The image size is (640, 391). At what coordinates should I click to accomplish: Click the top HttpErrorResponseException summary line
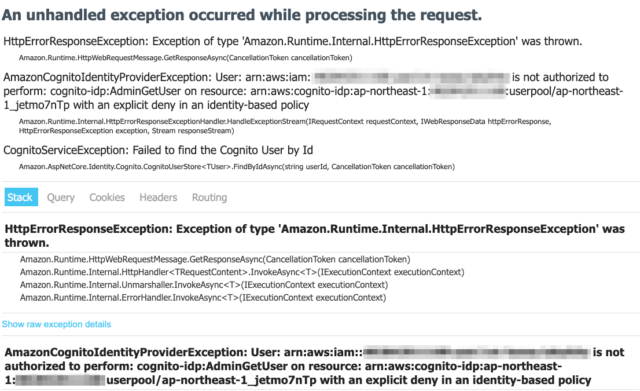(293, 41)
